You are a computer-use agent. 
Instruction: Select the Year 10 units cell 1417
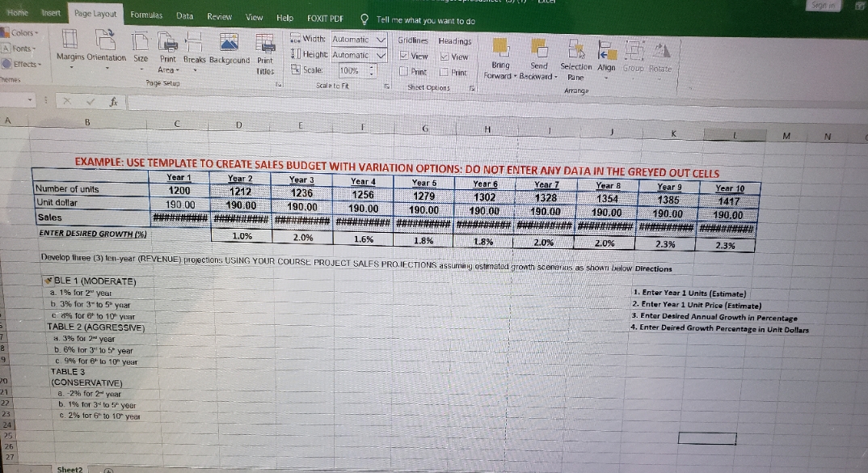coord(728,201)
